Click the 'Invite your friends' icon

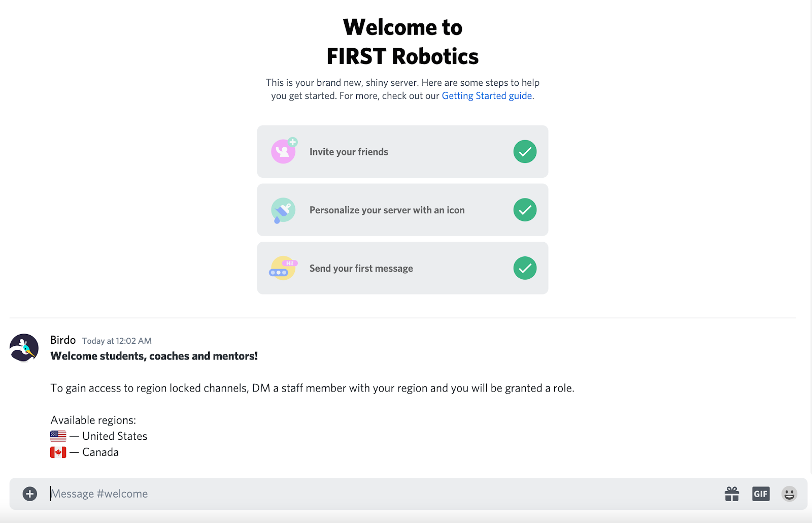pyautogui.click(x=283, y=151)
